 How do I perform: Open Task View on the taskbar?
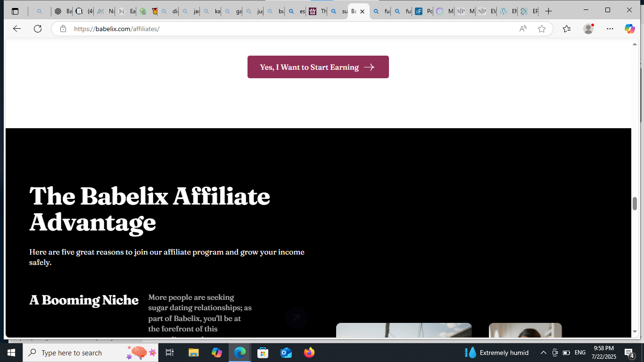[x=170, y=353]
